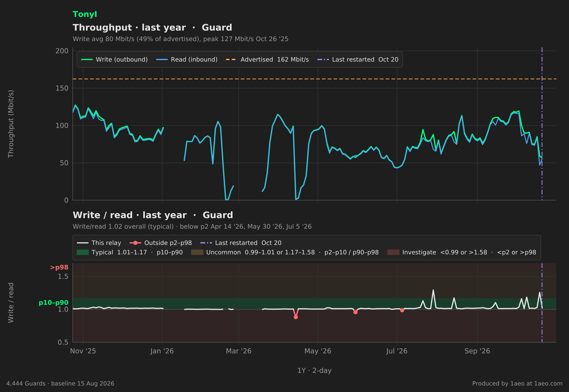Viewport: 569px width, 392px height.
Task: Click the Tonyl relay name heading
Action: [85, 14]
